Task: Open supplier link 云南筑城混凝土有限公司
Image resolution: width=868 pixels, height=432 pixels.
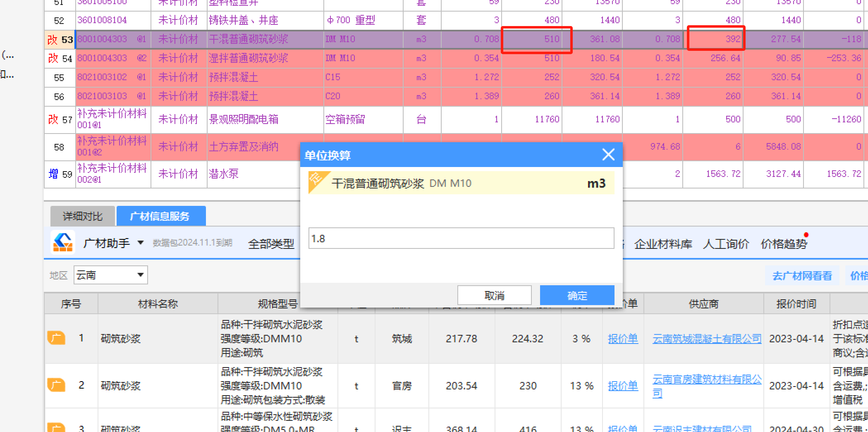Action: [707, 339]
